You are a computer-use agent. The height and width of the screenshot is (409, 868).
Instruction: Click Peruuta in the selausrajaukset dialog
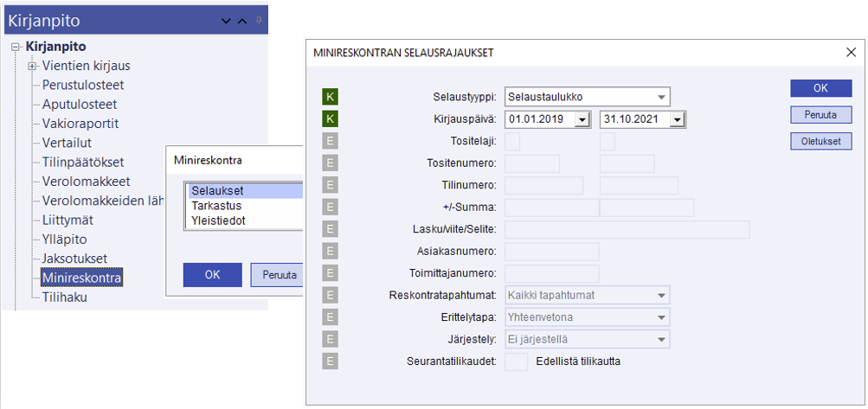coord(820,114)
